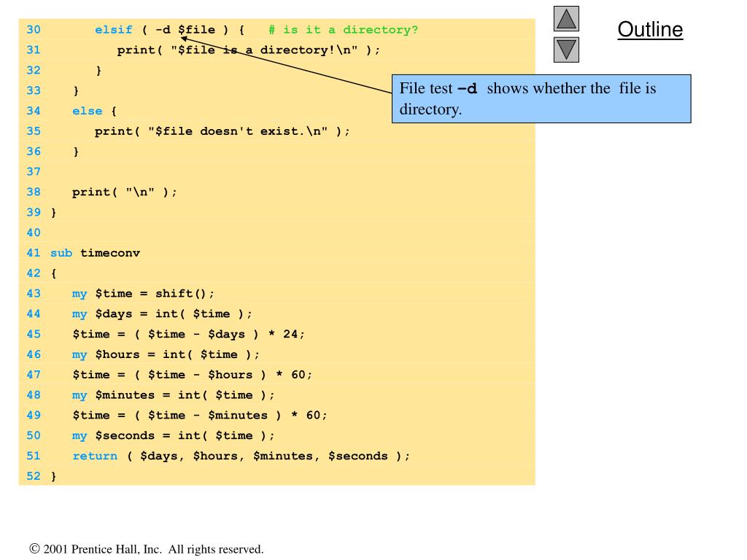Select the return statement on line 51
747x560 pixels.
pyautogui.click(x=241, y=456)
